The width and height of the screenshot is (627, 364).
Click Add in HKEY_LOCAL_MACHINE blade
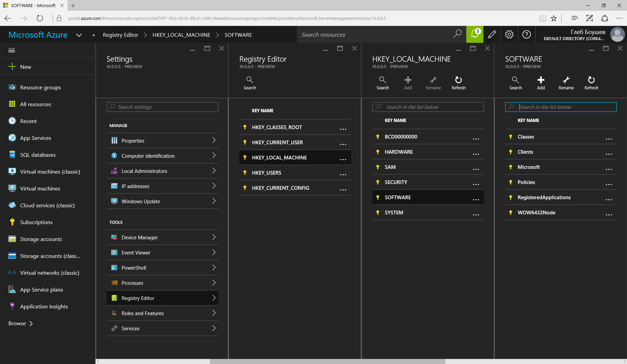point(408,83)
